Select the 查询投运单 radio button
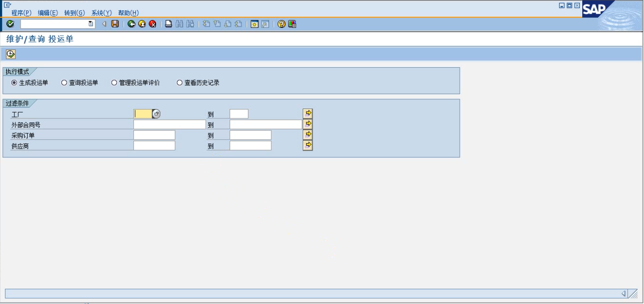The height and width of the screenshot is (304, 644). pyautogui.click(x=64, y=83)
